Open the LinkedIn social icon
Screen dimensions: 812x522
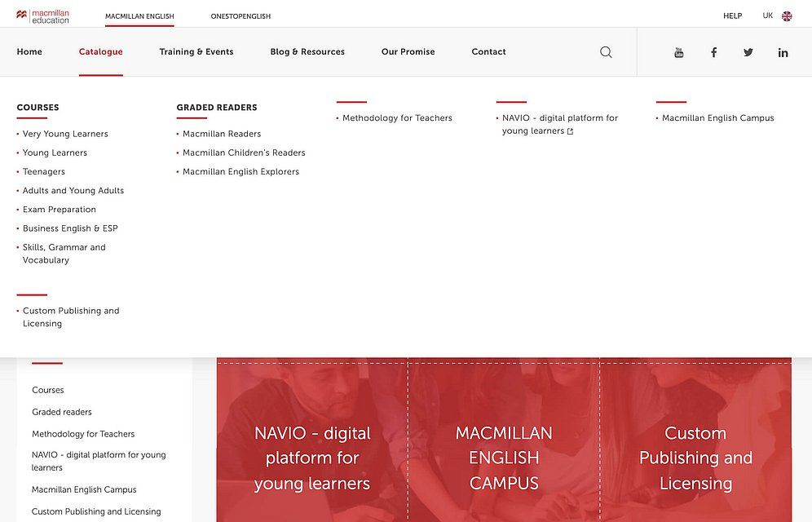783,52
